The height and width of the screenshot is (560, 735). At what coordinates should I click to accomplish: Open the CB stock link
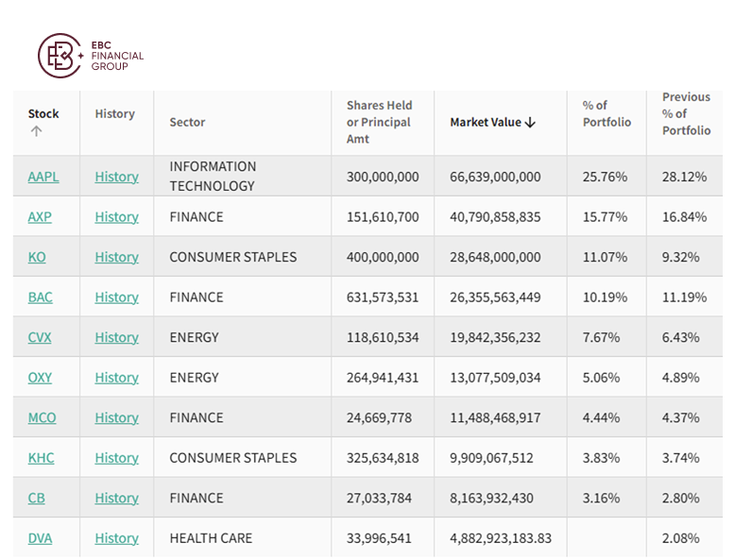coord(37,498)
